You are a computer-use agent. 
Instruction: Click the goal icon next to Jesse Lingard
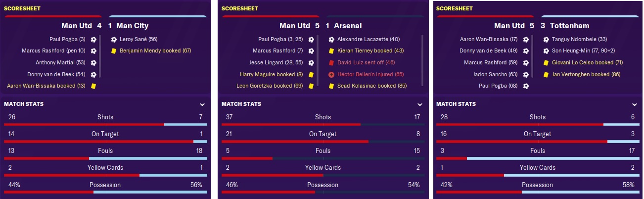311,62
